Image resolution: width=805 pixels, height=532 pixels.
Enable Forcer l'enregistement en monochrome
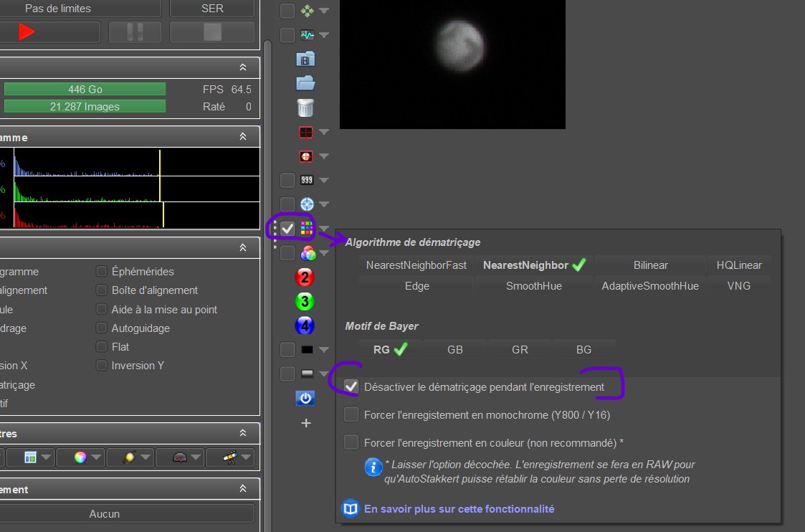(351, 414)
